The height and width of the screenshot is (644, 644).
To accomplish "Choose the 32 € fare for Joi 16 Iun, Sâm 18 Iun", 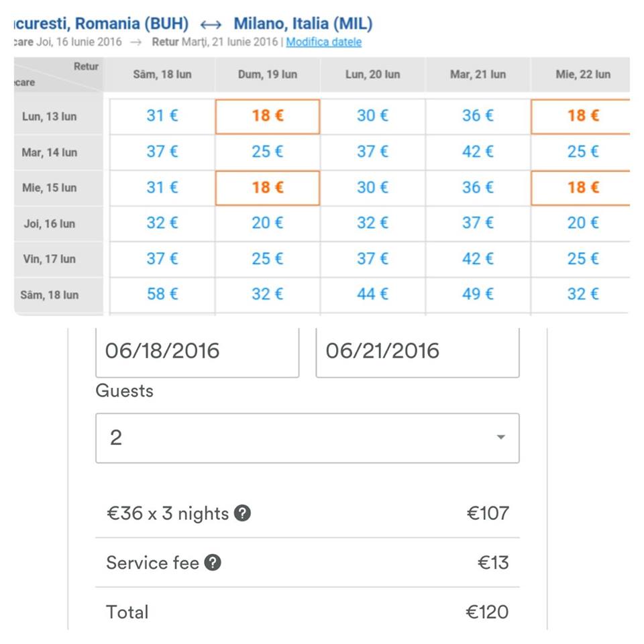I will 162,223.
